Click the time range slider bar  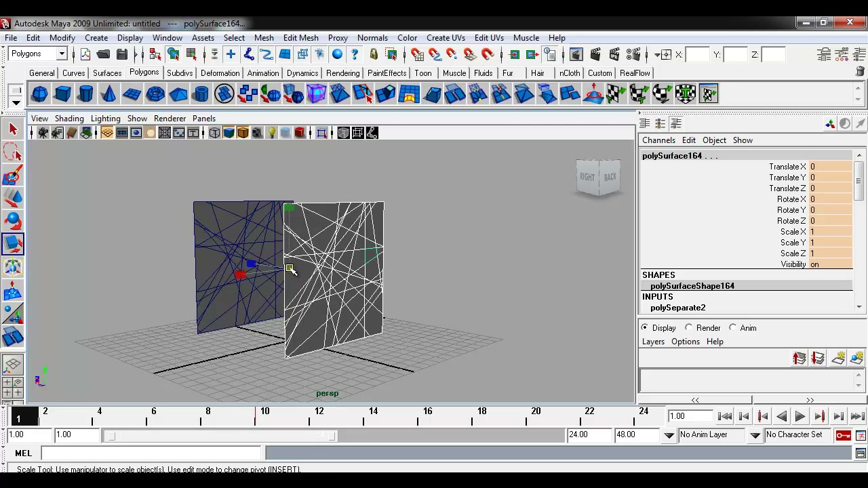221,436
